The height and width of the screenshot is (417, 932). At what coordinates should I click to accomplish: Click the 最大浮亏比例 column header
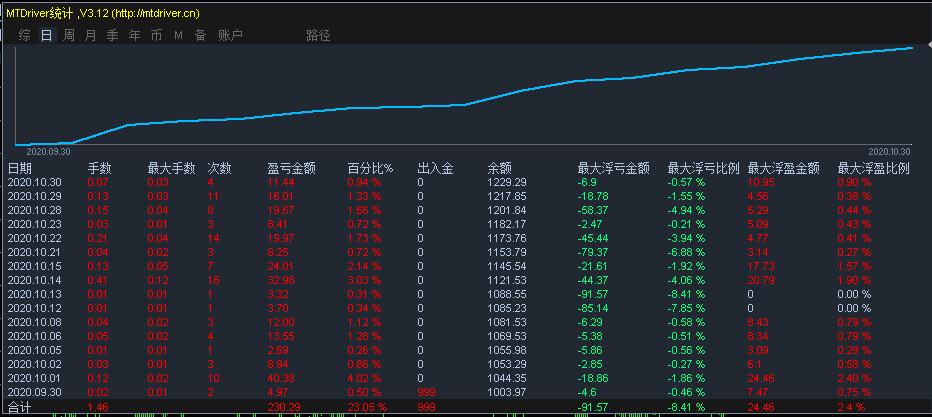click(x=704, y=169)
